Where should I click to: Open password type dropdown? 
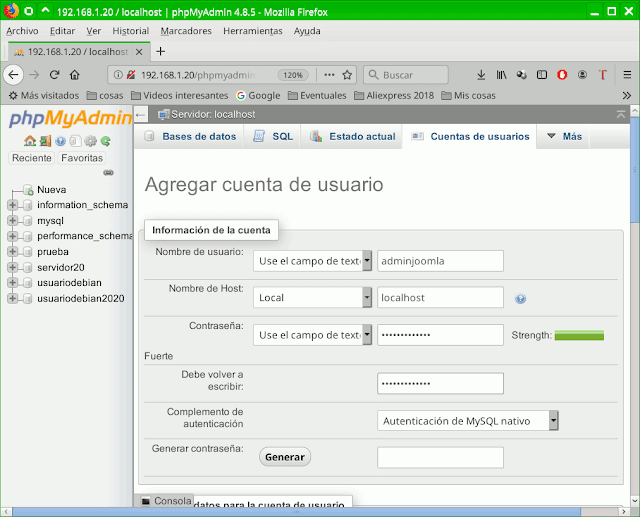(x=312, y=335)
